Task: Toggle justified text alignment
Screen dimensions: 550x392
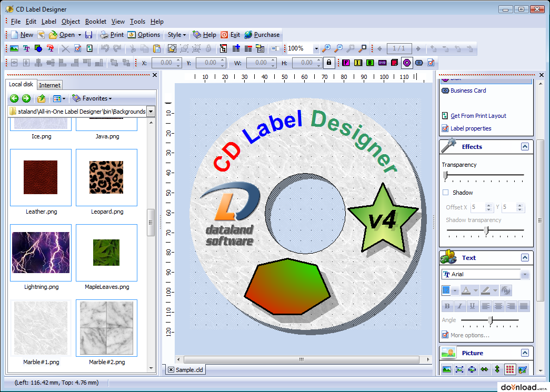Action: pos(524,306)
